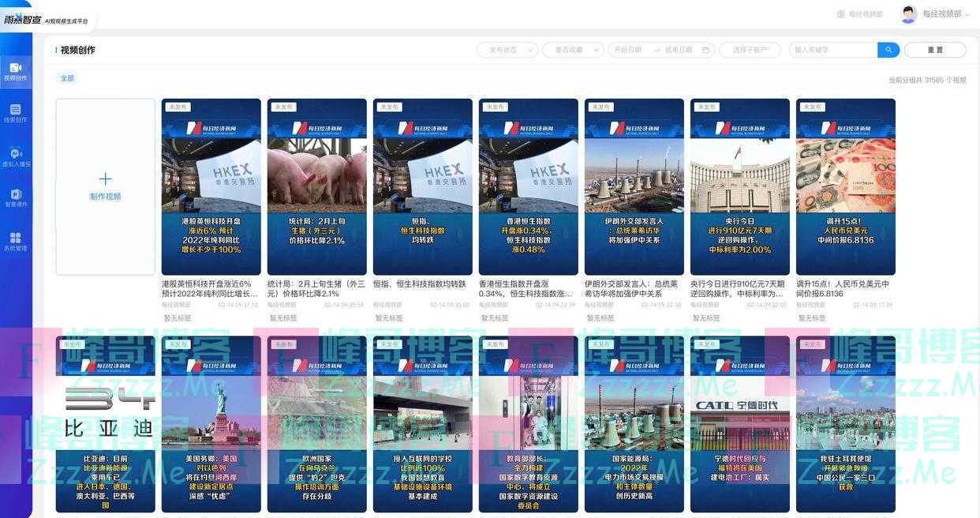The height and width of the screenshot is (518, 980).
Task: Open 视频创作 in the left sidebar
Action: 15,72
